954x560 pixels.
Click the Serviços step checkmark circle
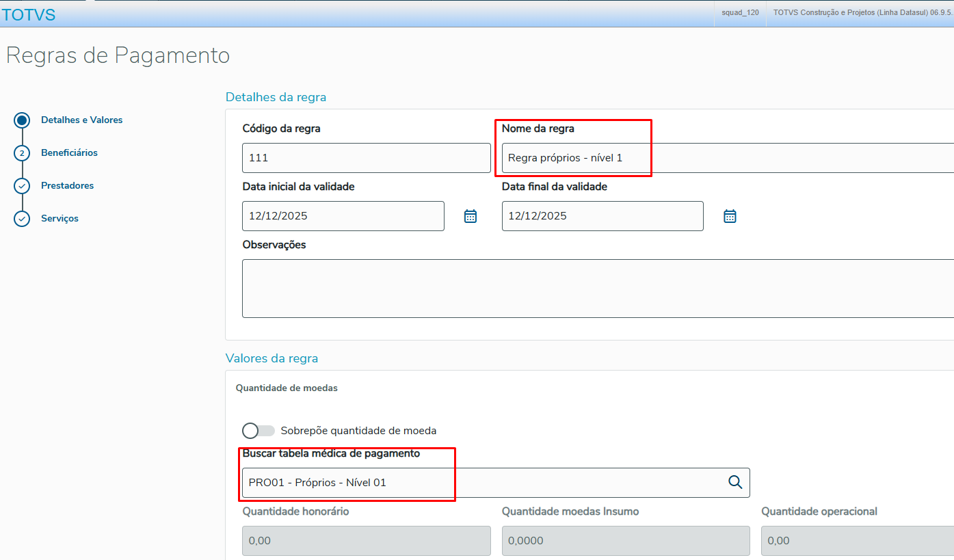tap(22, 219)
